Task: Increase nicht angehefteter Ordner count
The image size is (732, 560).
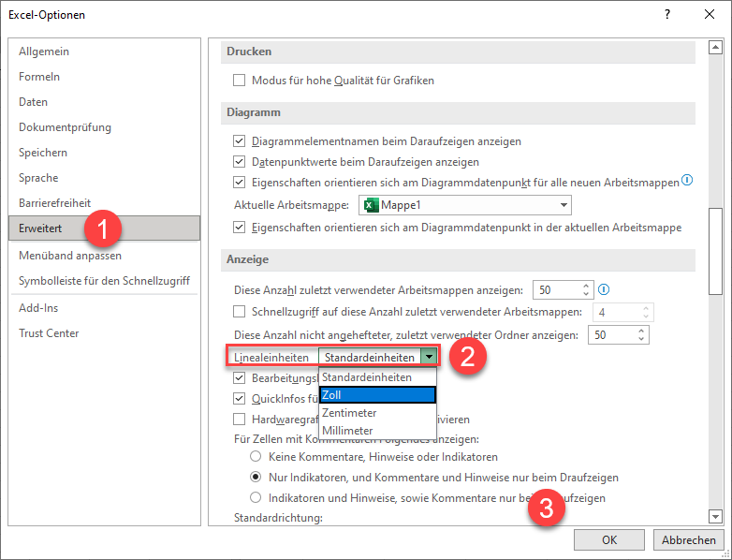Action: (x=641, y=331)
